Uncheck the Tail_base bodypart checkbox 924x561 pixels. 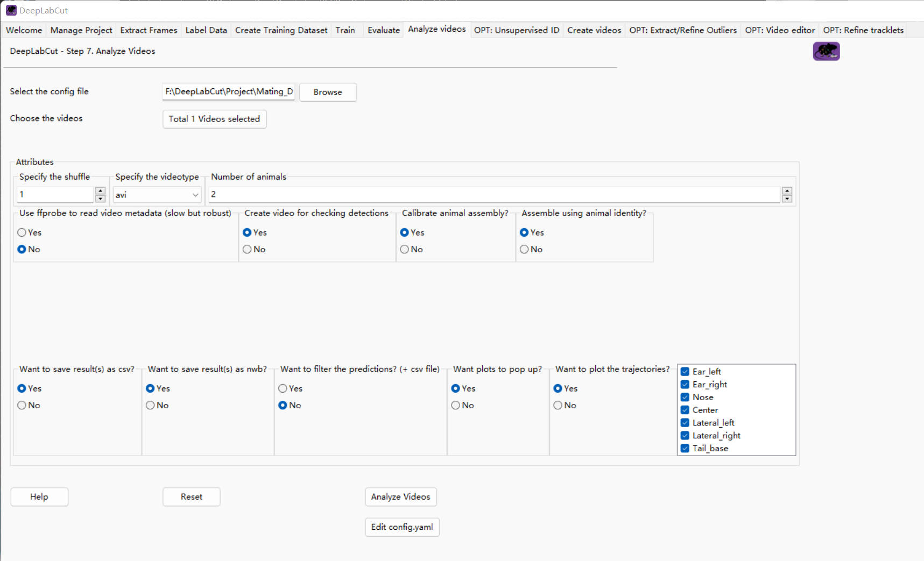point(685,449)
